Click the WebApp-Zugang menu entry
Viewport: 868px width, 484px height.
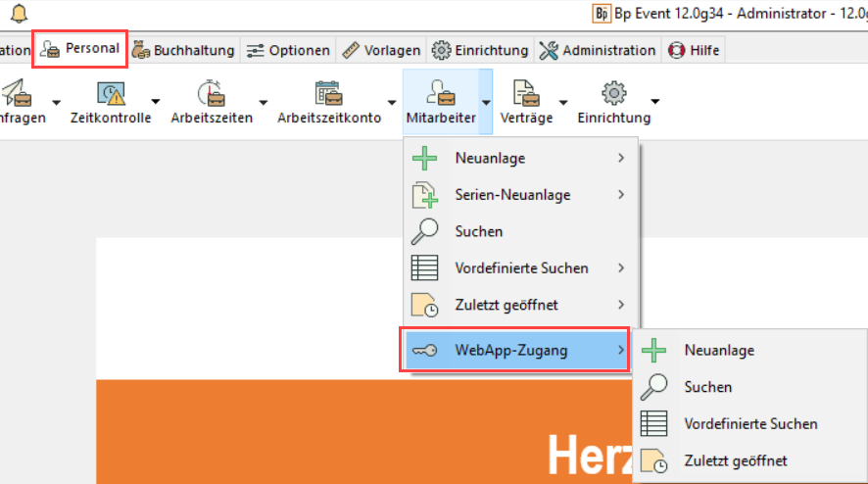click(x=510, y=351)
